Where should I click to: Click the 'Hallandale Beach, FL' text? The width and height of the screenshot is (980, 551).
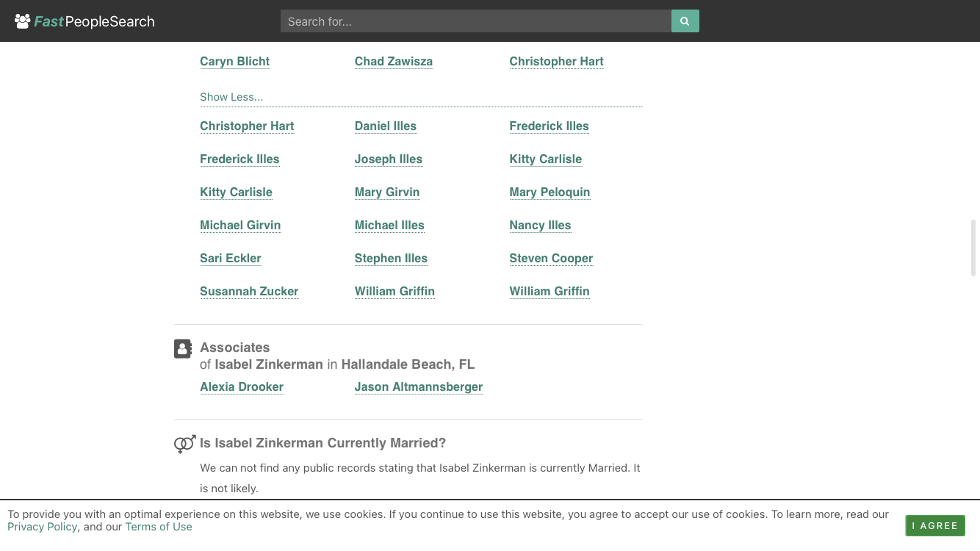tap(408, 364)
